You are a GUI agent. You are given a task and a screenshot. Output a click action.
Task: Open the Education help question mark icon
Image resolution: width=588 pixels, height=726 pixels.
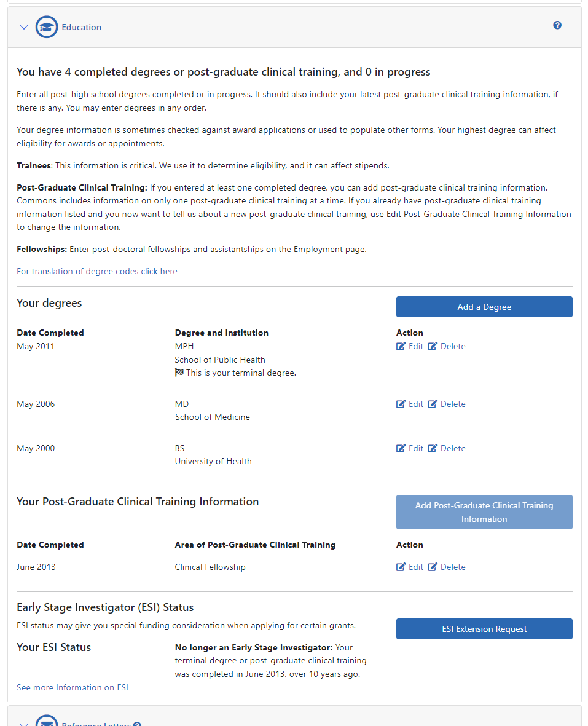tap(557, 25)
